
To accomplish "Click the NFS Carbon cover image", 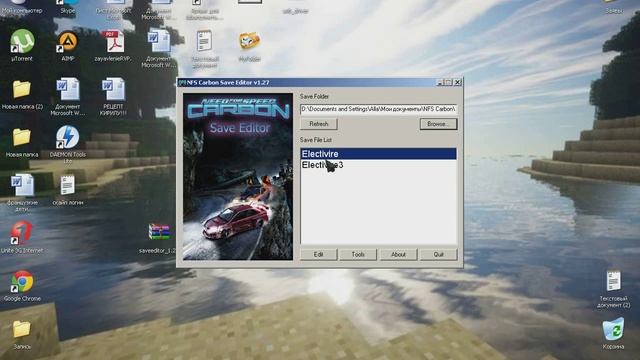I will point(238,176).
